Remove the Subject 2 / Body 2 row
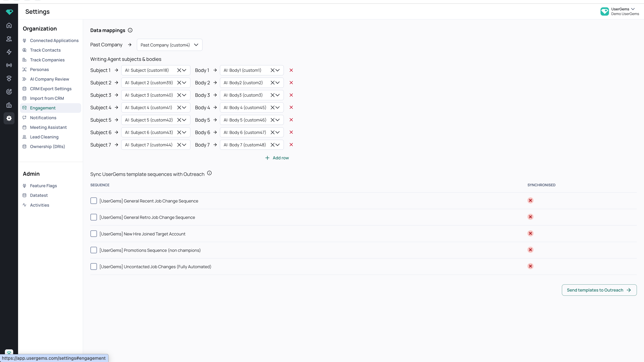This screenshot has width=644, height=362. coord(291,83)
